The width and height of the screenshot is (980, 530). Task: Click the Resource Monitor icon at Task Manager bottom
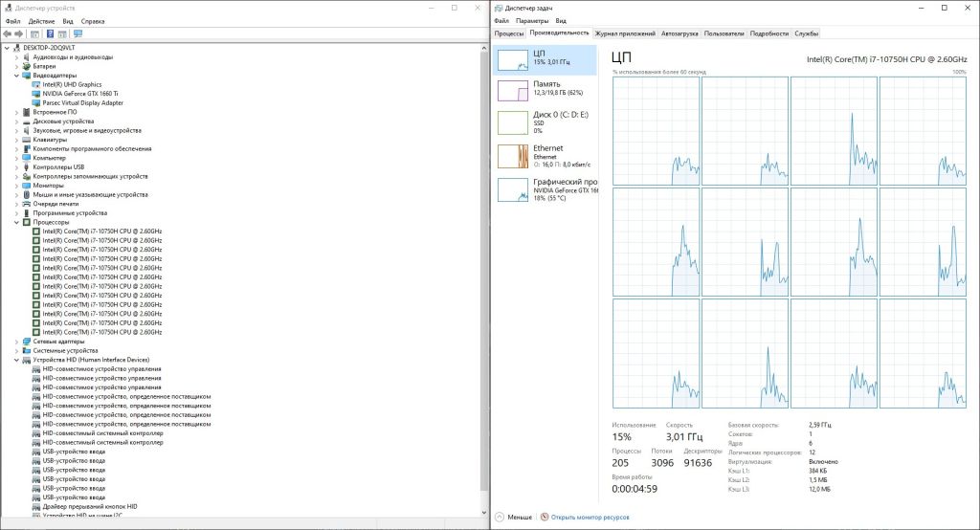(545, 517)
